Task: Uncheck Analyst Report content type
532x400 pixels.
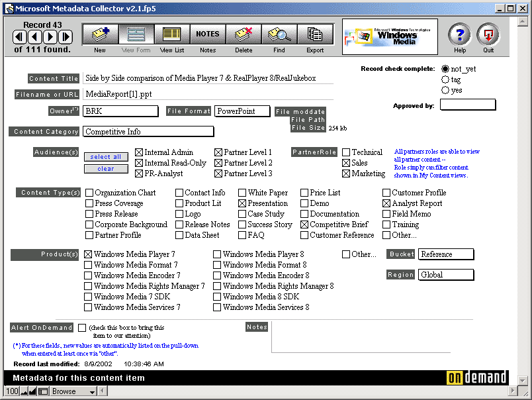Action: (x=386, y=203)
